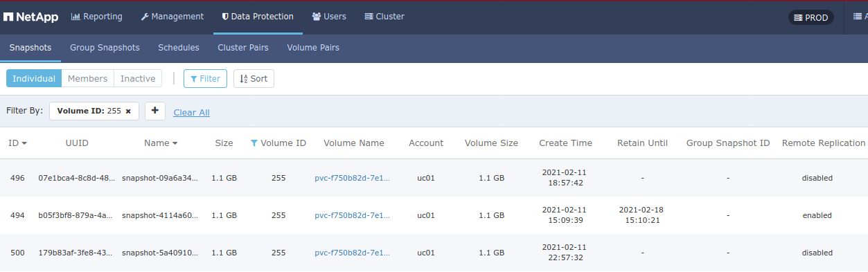
Task: Open the Users menu
Action: click(329, 17)
